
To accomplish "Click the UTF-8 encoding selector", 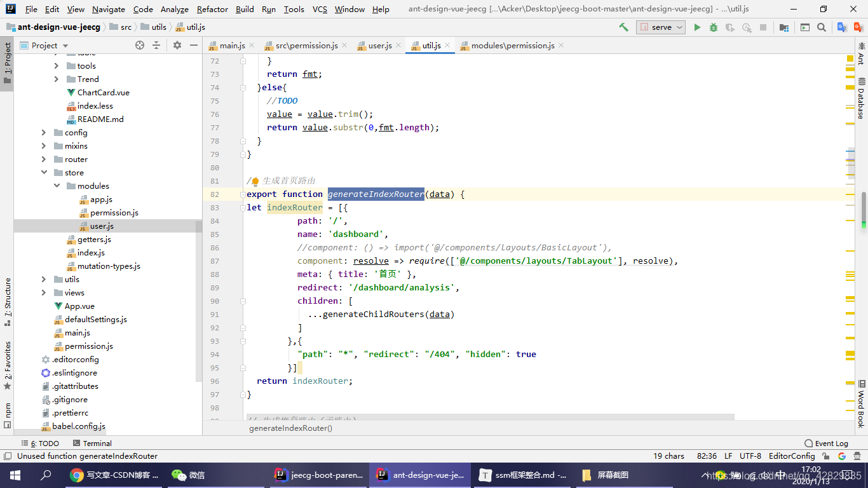I will click(x=750, y=456).
